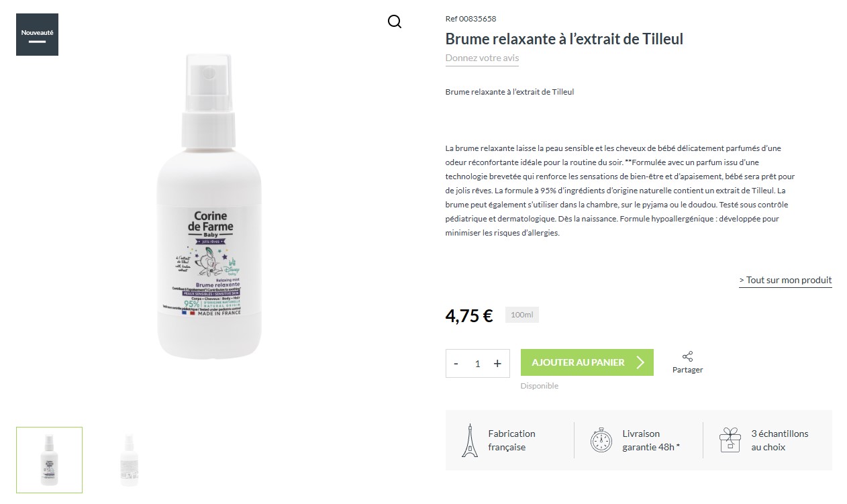Click the quantity input field
847x504 pixels.
(x=477, y=363)
